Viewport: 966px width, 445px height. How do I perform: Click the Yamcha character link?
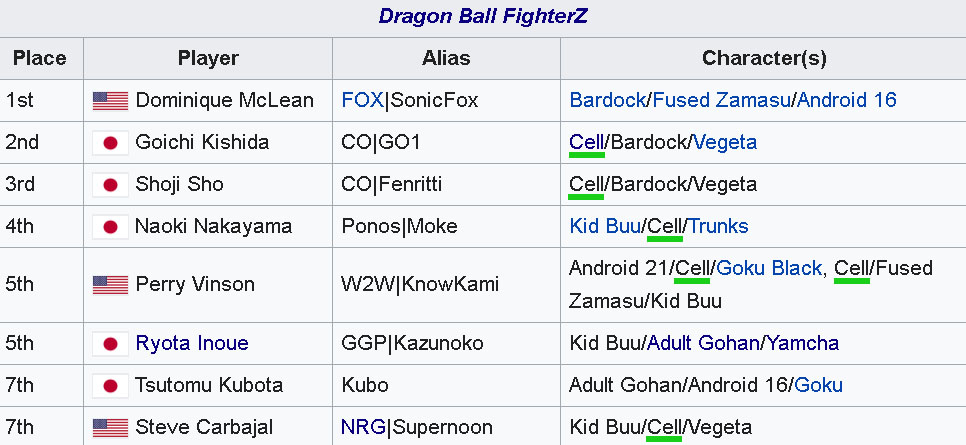point(802,343)
